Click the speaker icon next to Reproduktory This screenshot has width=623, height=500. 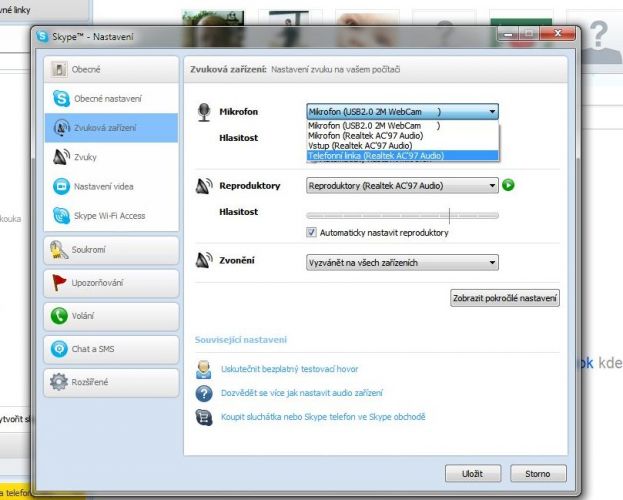click(204, 186)
